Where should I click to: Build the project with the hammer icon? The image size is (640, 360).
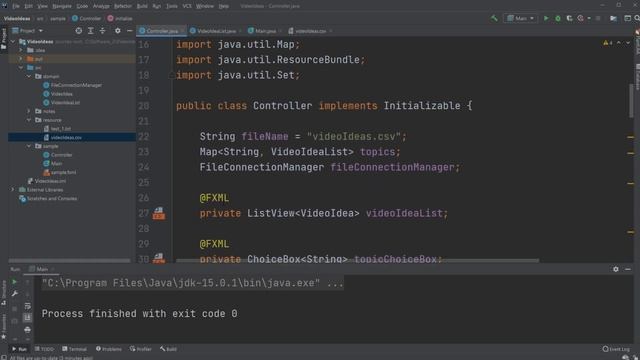coord(494,18)
